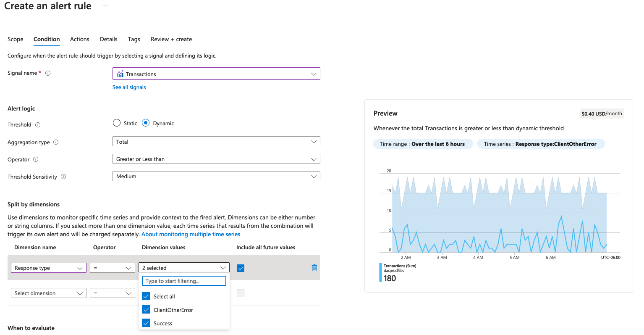The height and width of the screenshot is (335, 644).
Task: Uncheck the Success value
Action: pos(146,323)
